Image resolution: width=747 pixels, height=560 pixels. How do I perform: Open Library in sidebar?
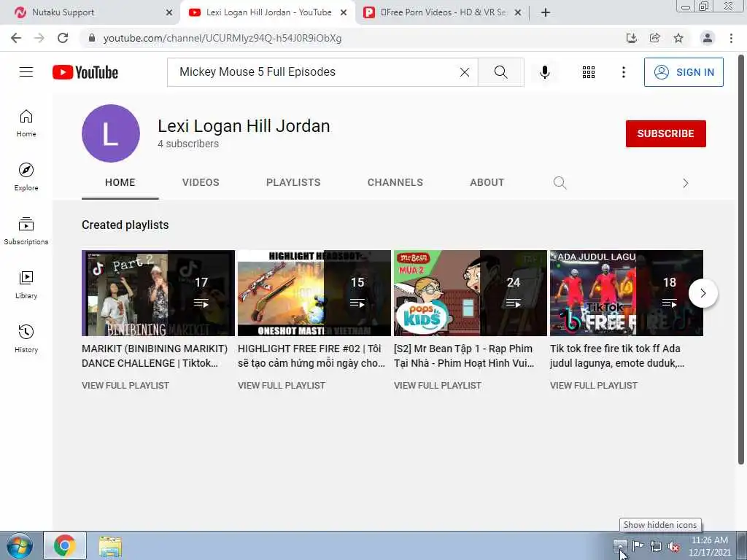coord(26,285)
